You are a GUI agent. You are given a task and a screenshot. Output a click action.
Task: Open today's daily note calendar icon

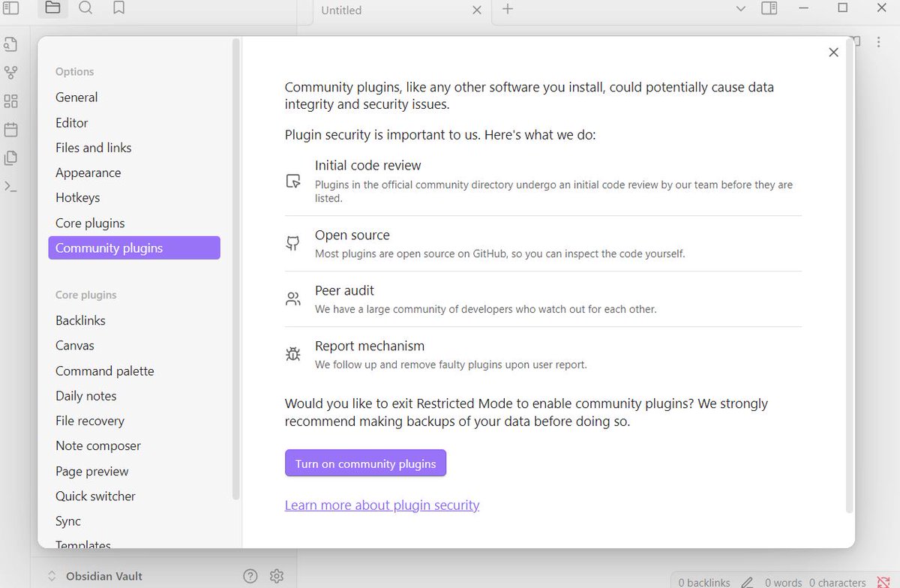click(x=10, y=130)
